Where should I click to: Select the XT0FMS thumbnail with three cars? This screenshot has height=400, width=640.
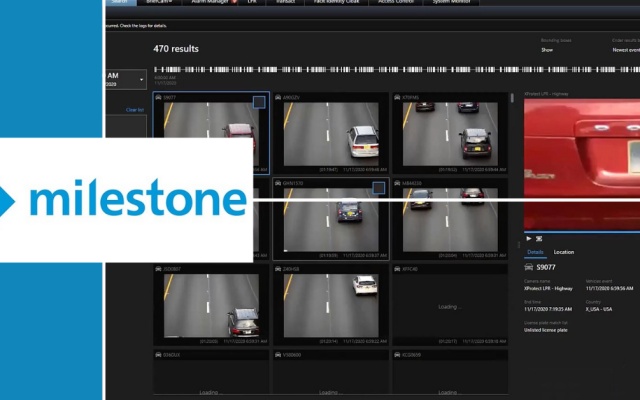[450, 134]
